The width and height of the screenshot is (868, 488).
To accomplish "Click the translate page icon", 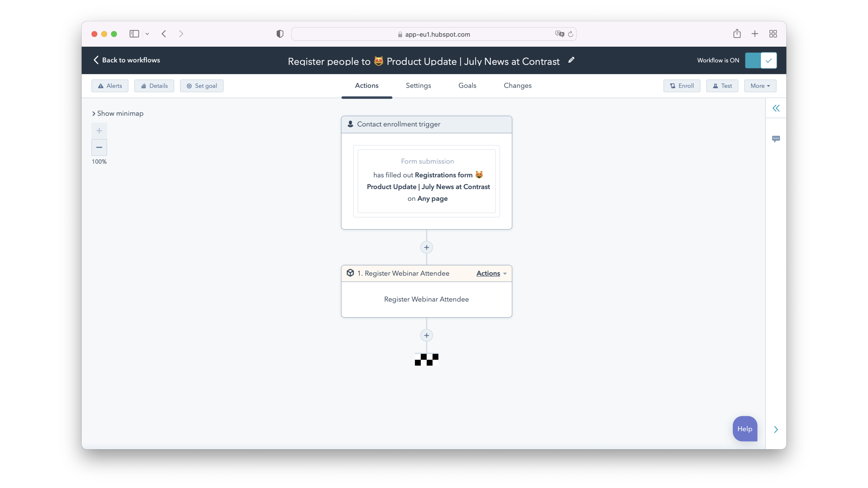I will click(559, 34).
